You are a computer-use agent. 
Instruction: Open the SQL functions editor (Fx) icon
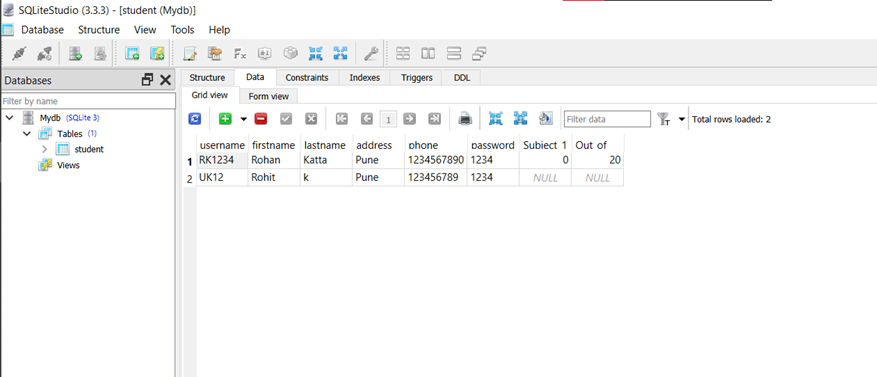(x=240, y=54)
